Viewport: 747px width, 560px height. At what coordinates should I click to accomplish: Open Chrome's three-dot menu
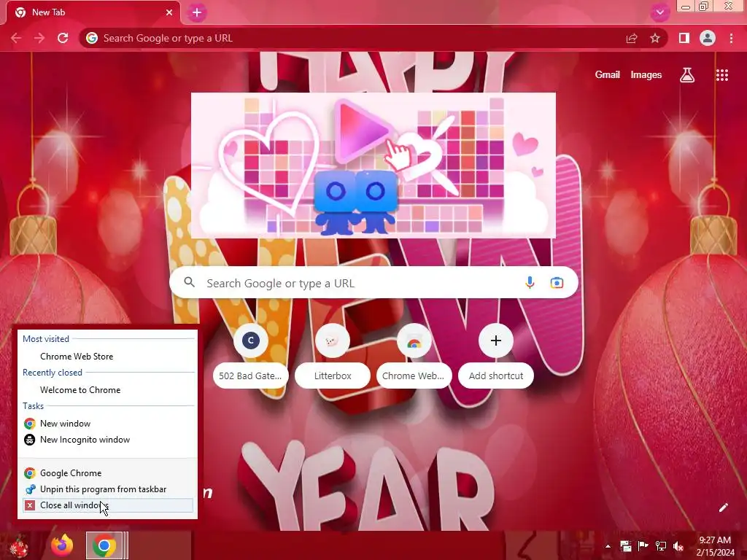(x=731, y=38)
